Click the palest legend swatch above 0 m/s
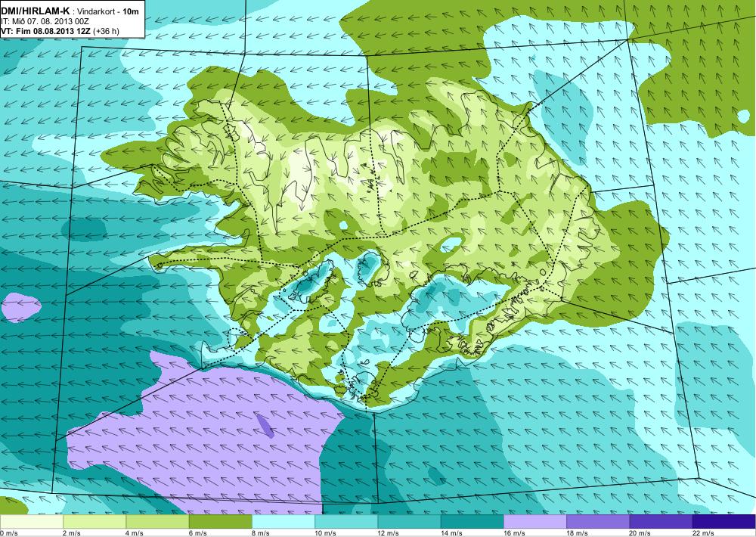The image size is (756, 537). click(31, 522)
